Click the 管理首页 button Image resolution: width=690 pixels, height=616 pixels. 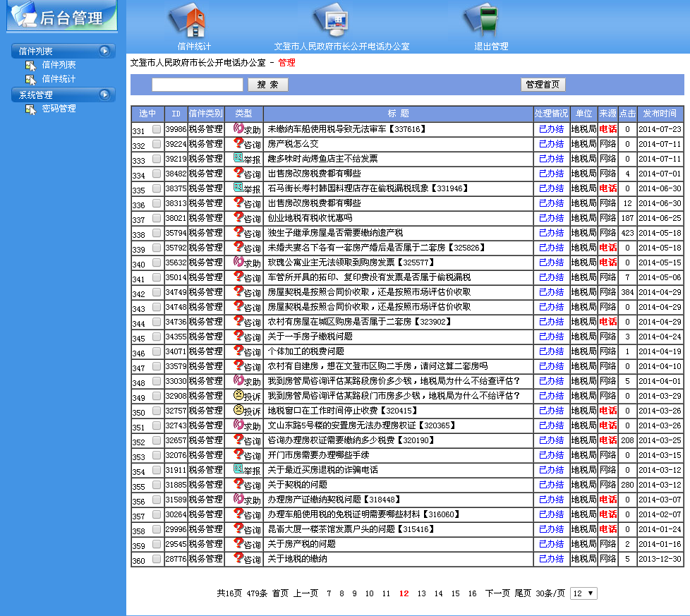point(543,85)
